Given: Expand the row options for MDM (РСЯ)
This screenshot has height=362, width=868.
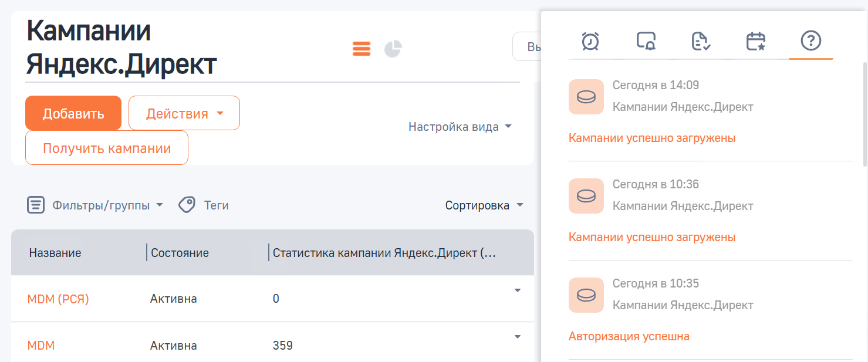Looking at the screenshot, I should (x=517, y=290).
